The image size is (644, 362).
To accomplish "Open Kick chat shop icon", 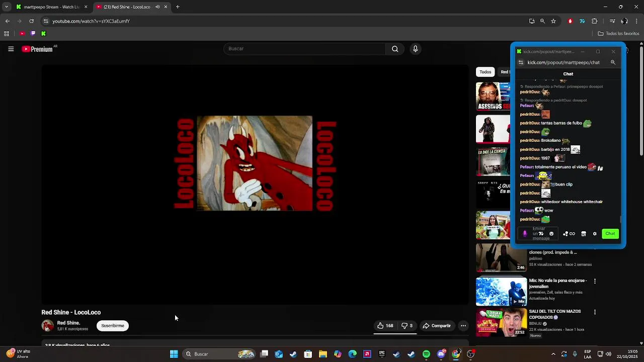I will coord(584,234).
